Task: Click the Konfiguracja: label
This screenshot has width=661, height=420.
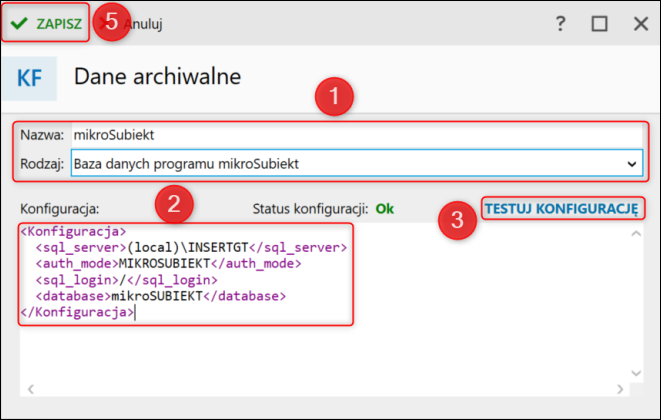Action: pos(59,209)
